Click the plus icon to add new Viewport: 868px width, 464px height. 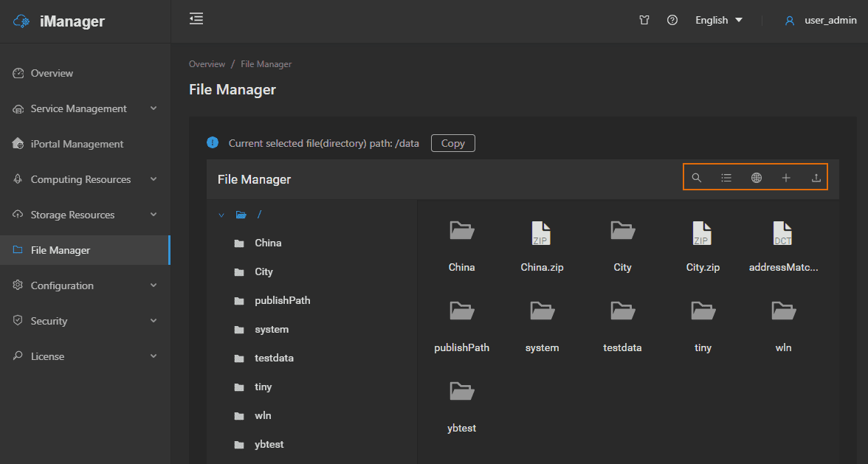tap(786, 178)
